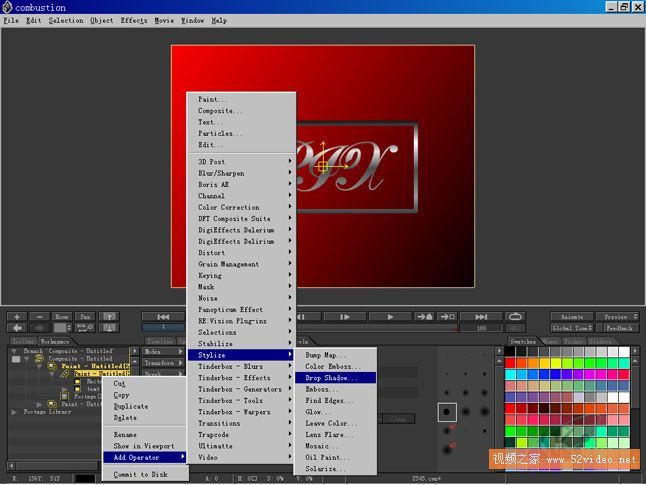Viewport: 646px width, 485px height.
Task: Open the Modes panel button
Action: (x=163, y=351)
